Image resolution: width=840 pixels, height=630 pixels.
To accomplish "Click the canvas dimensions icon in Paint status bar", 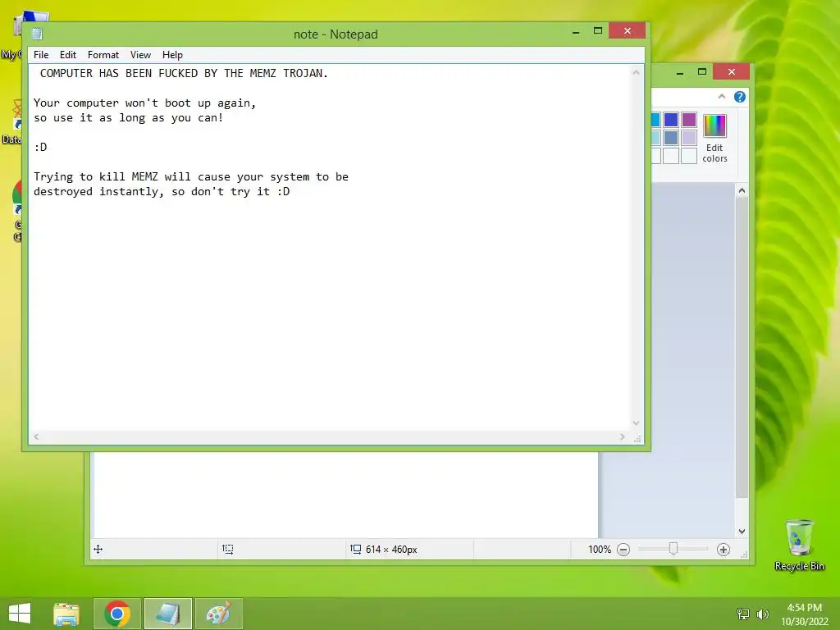I will (356, 550).
